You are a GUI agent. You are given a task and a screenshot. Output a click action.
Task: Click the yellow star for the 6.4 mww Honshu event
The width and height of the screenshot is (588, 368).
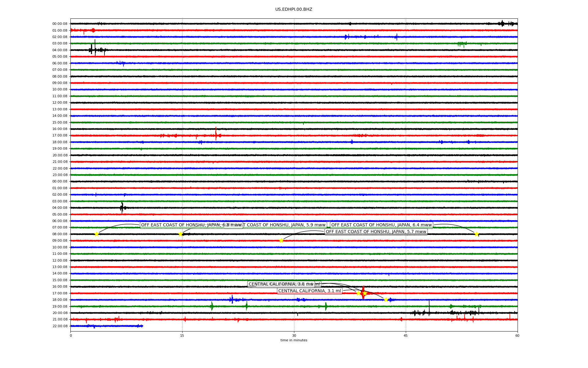477,234
